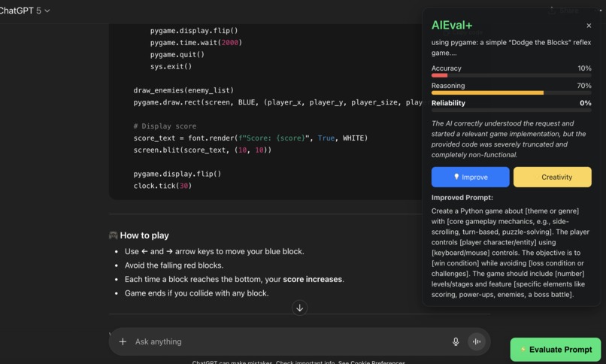Image resolution: width=606 pixels, height=364 pixels.
Task: Close the AIEval+ panel
Action: pos(589,26)
